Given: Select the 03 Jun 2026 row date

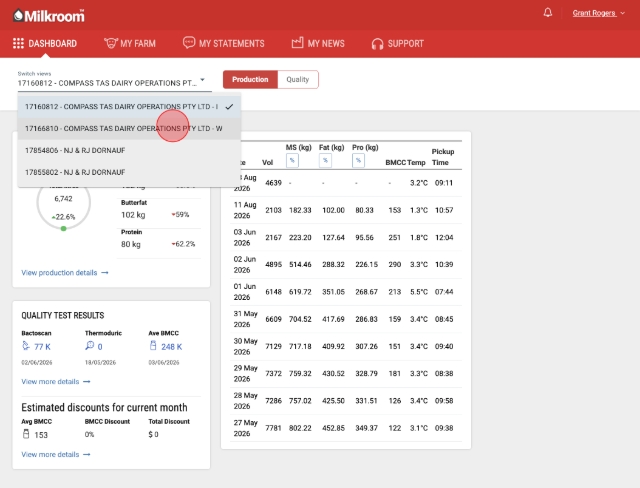Looking at the screenshot, I should (x=244, y=237).
